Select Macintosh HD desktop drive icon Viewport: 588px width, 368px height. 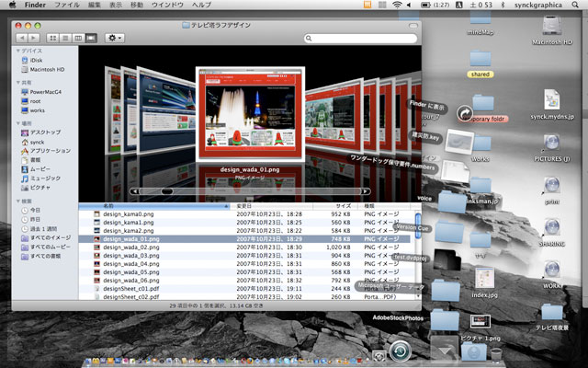tap(552, 27)
